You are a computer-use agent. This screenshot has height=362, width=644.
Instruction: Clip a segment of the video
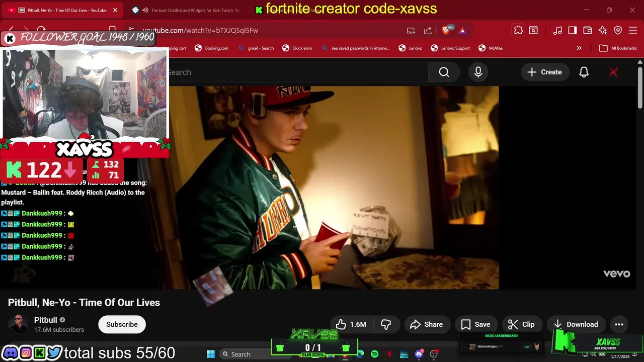pos(521,324)
